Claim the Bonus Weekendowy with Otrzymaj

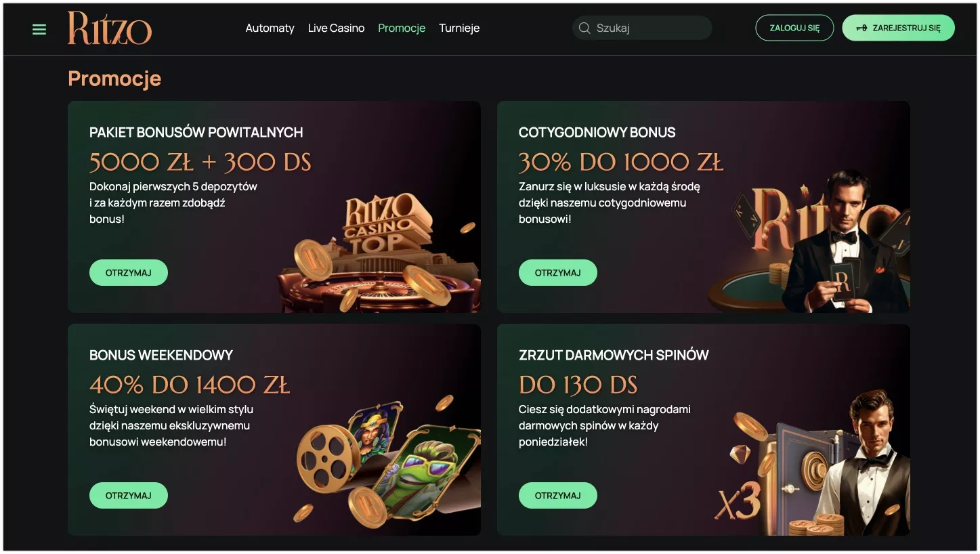coord(129,496)
